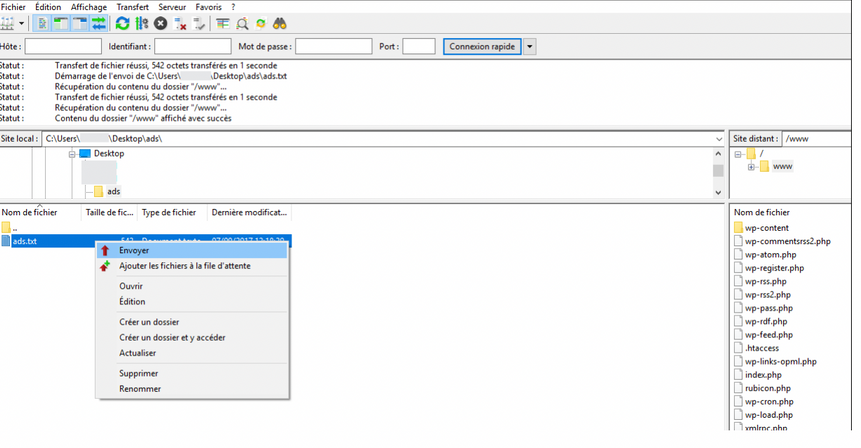
Task: Toggle the message log display
Action: click(x=43, y=23)
